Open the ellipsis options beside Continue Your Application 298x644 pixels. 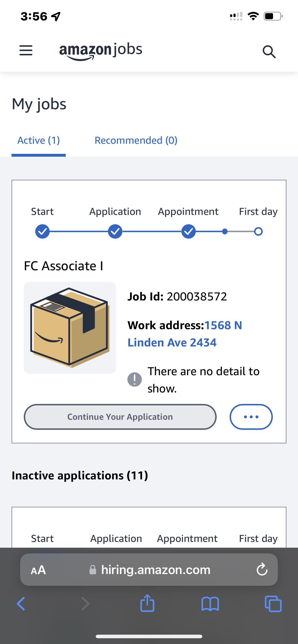(251, 417)
